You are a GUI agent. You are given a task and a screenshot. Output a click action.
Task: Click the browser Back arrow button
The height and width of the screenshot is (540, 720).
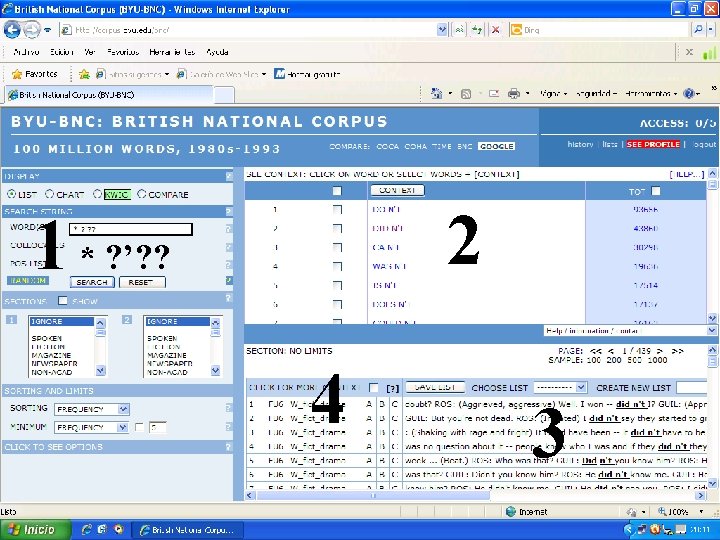click(x=12, y=30)
